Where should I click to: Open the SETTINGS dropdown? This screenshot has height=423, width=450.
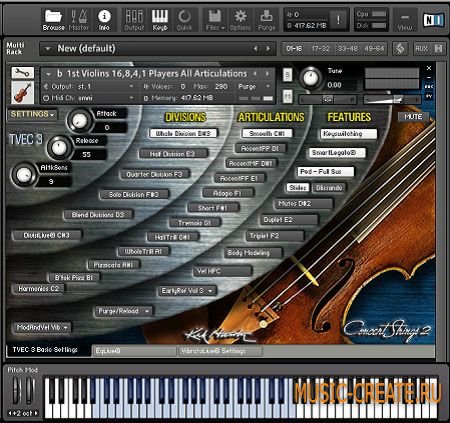pyautogui.click(x=32, y=114)
